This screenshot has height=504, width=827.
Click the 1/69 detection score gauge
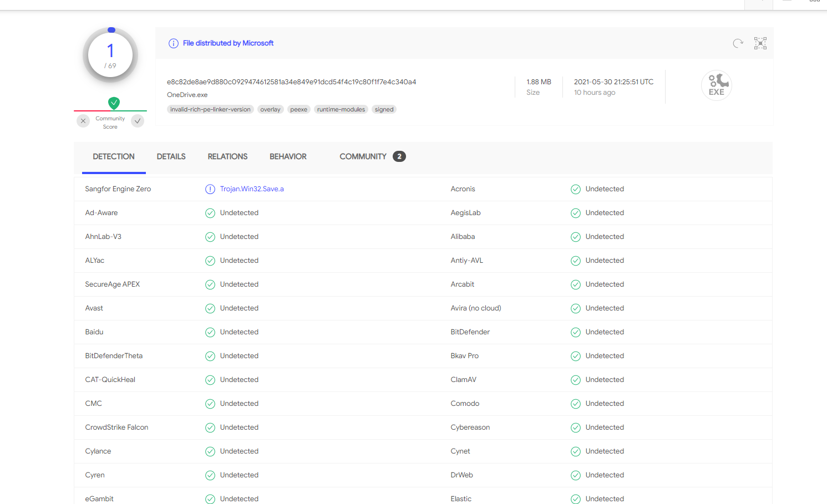pos(110,55)
